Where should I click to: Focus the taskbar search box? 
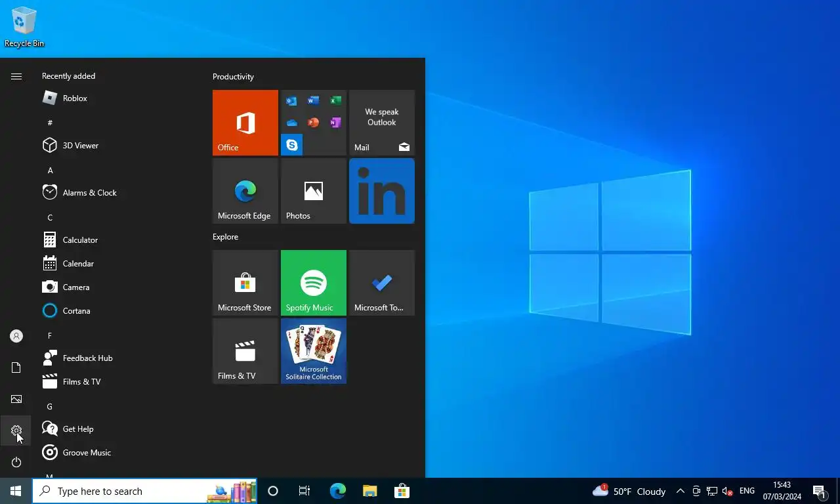144,491
